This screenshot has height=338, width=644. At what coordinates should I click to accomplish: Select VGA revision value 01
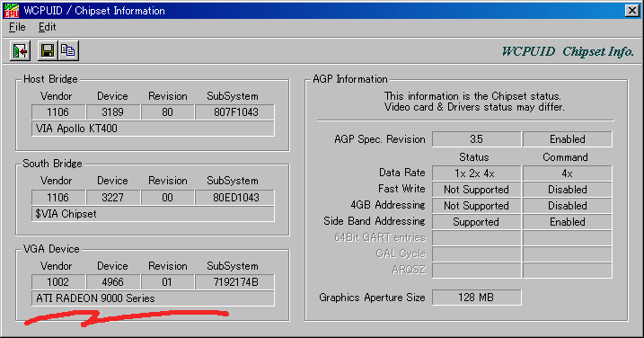tap(168, 282)
